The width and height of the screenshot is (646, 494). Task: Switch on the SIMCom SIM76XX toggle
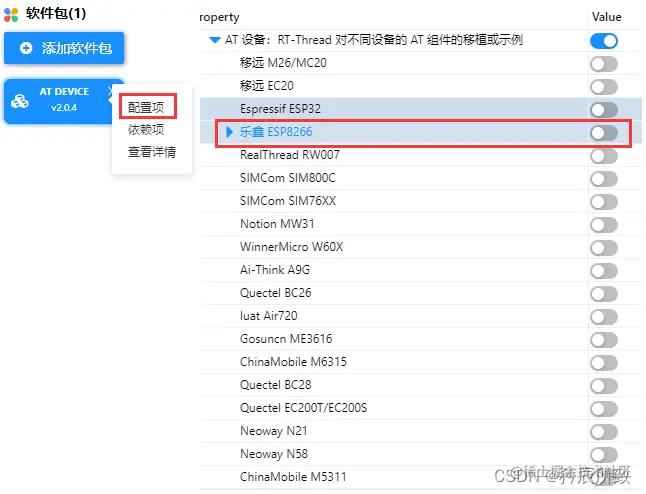604,202
